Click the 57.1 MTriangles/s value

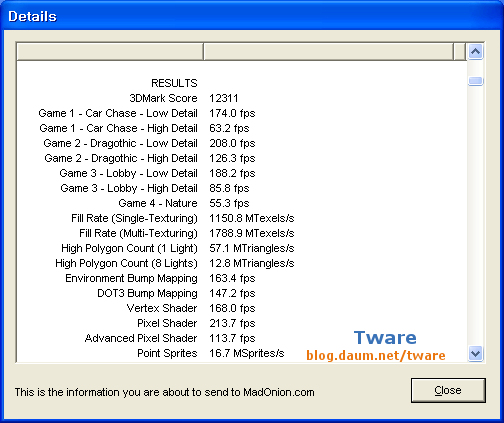click(252, 248)
